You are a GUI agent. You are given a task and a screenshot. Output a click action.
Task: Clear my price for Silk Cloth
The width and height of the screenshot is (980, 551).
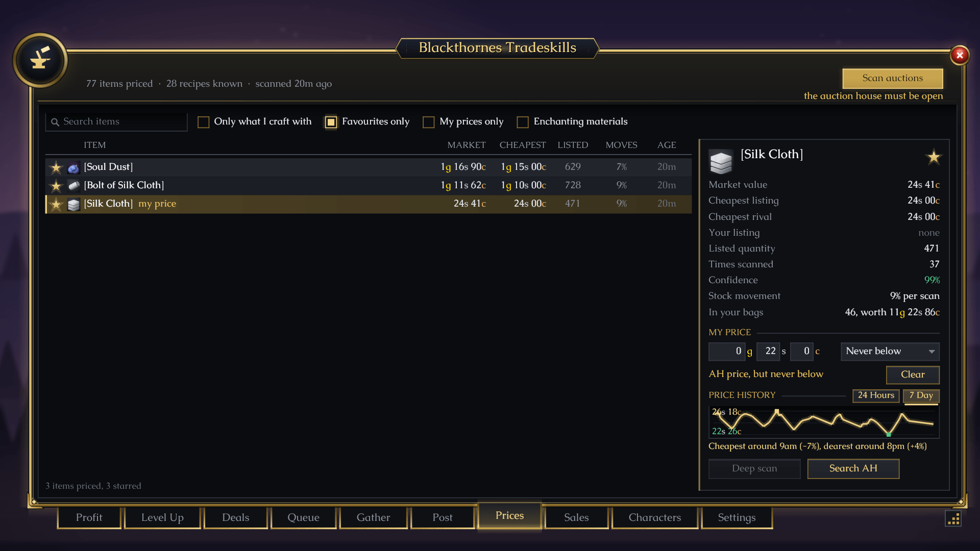pyautogui.click(x=912, y=374)
